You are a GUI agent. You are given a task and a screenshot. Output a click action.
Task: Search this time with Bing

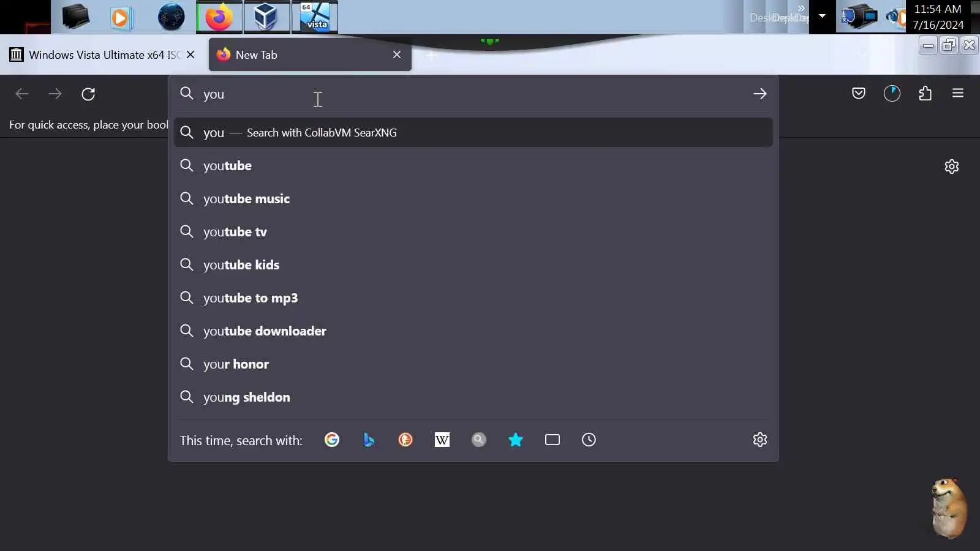369,440
